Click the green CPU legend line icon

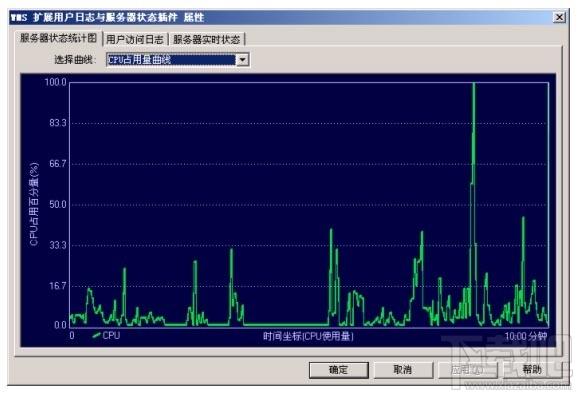(96, 335)
